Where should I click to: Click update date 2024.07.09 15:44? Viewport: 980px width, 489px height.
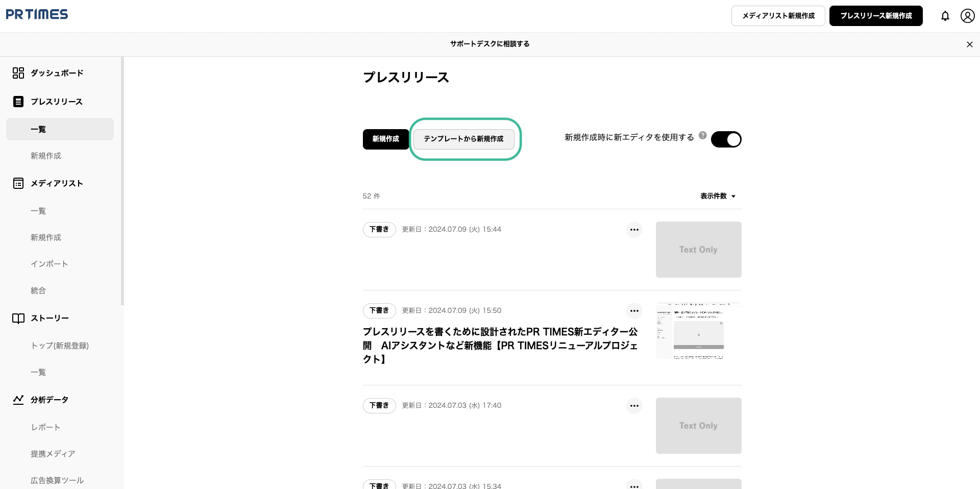pos(452,230)
